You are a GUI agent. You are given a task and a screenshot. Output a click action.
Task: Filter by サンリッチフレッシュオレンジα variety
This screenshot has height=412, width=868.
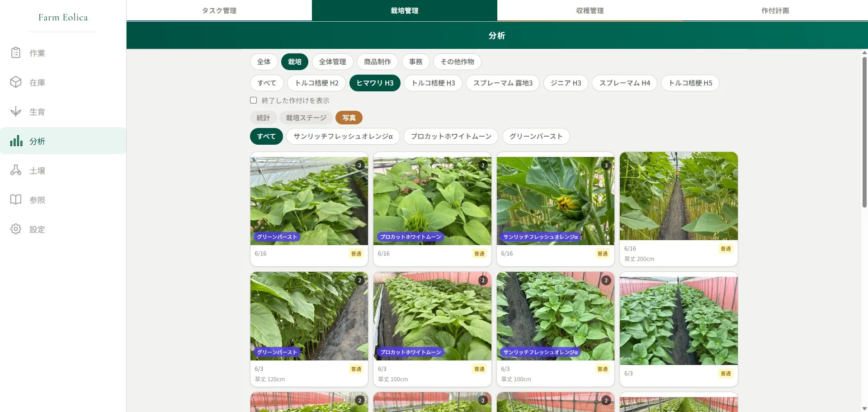click(343, 136)
